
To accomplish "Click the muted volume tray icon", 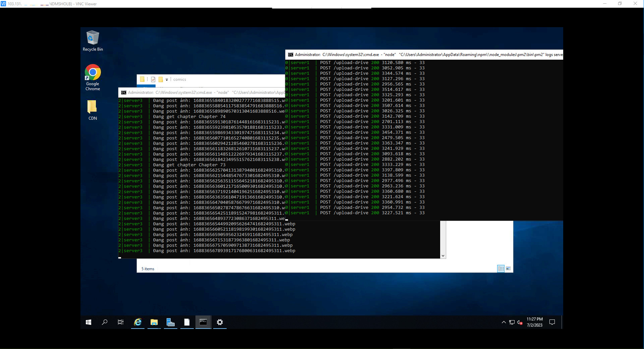I will point(520,322).
